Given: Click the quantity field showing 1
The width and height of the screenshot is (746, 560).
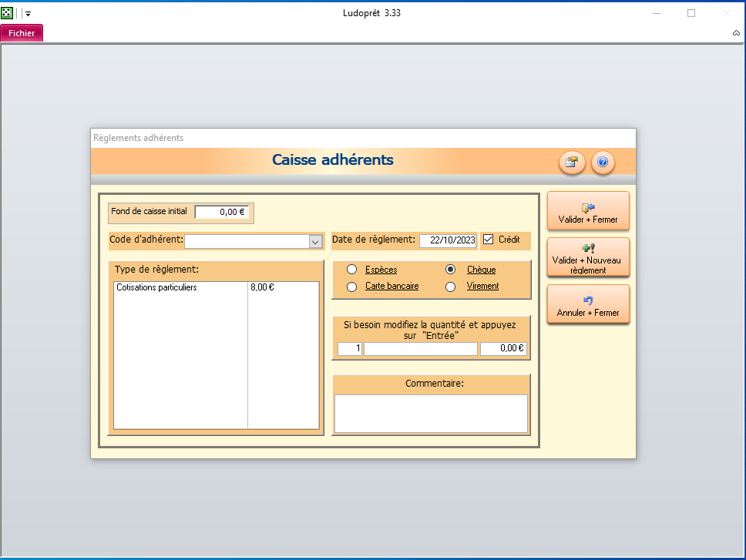Looking at the screenshot, I should 349,349.
